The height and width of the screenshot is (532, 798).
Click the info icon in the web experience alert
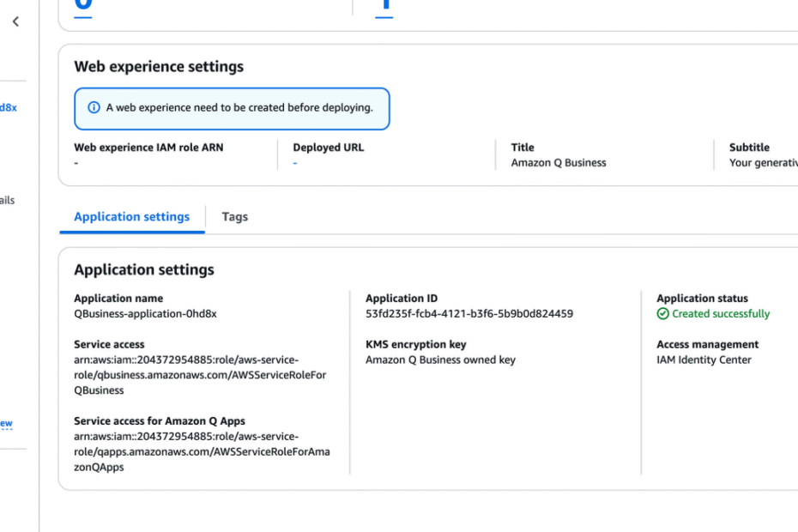tap(94, 107)
